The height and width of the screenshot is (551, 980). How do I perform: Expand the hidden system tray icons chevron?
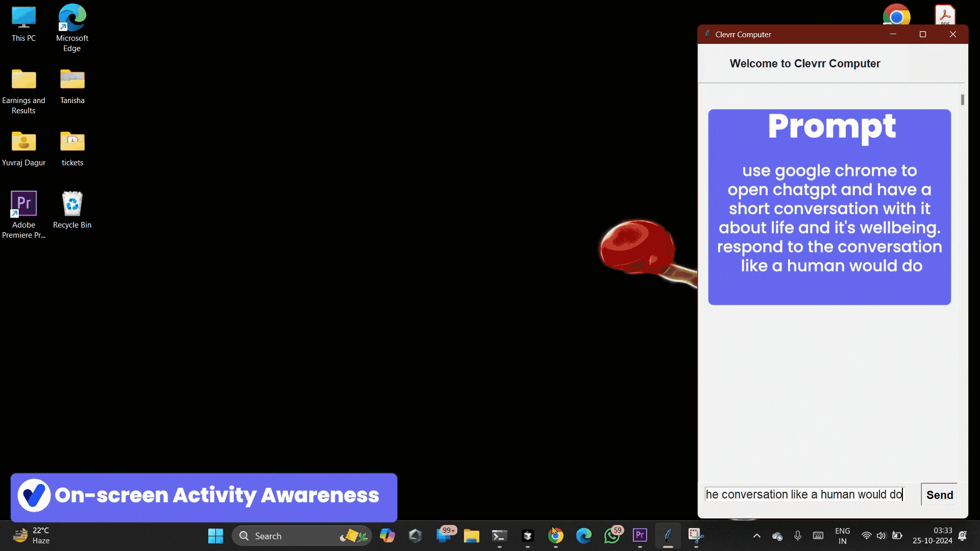click(757, 536)
